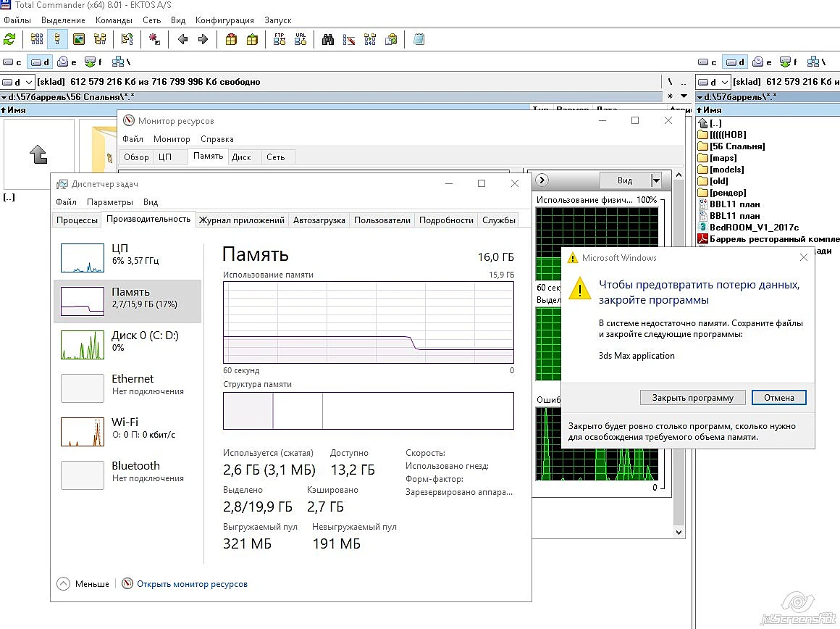Click the back arrow toolbar icon
Image resolution: width=840 pixels, height=629 pixels.
point(182,39)
